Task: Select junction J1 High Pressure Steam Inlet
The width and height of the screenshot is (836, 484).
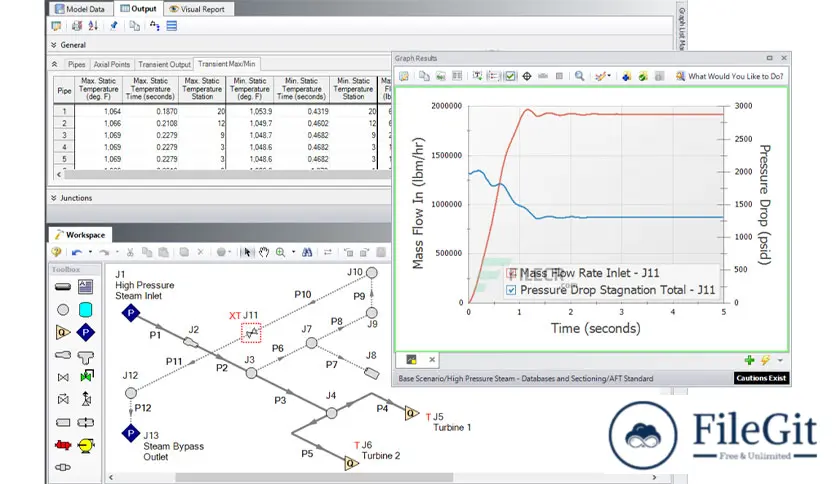Action: (x=131, y=313)
